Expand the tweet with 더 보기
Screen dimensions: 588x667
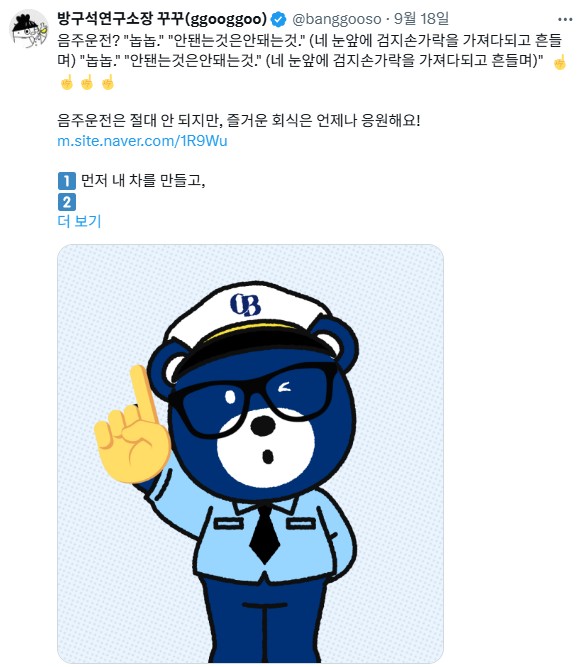79,221
